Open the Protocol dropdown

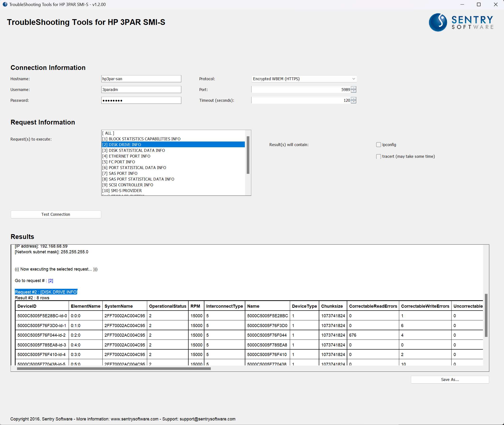tap(353, 79)
